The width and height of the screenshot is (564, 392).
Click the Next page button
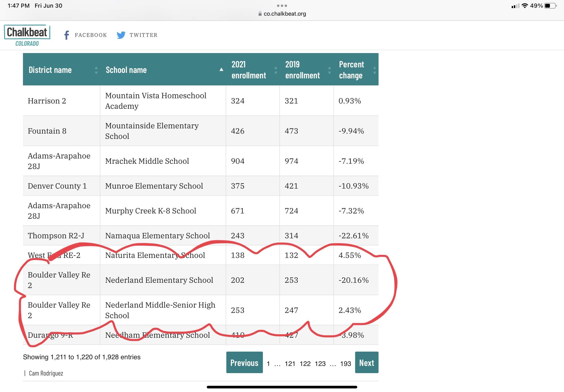(x=367, y=362)
